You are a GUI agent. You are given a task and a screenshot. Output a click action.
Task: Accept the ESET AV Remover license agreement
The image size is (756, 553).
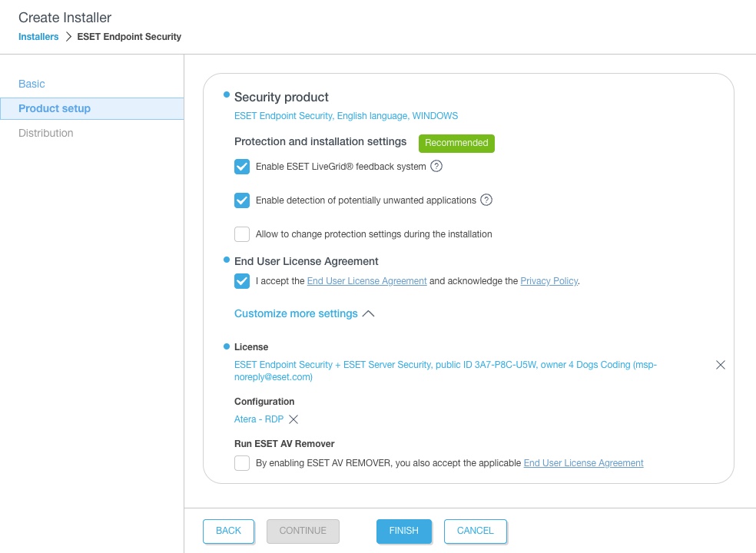(x=242, y=463)
